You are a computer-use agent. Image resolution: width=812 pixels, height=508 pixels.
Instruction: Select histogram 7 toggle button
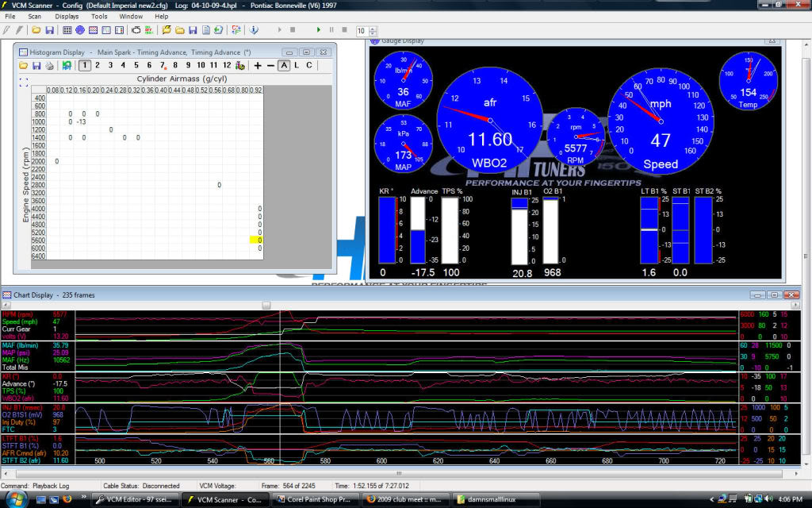pos(162,65)
